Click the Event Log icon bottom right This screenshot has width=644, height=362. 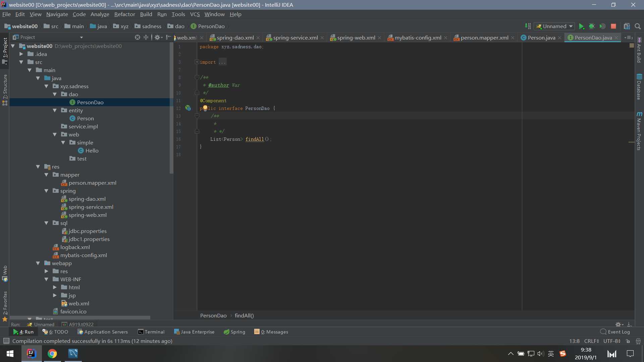coord(603,331)
